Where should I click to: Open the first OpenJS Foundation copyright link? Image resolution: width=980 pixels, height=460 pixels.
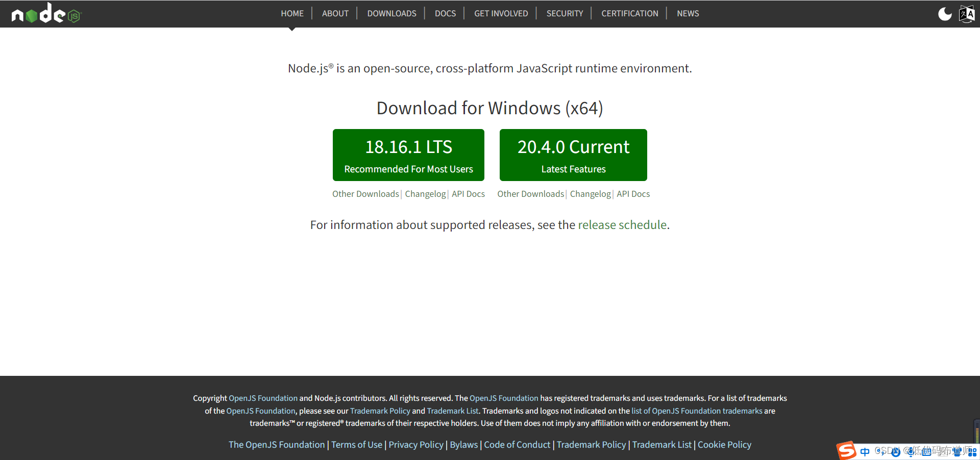pos(263,398)
